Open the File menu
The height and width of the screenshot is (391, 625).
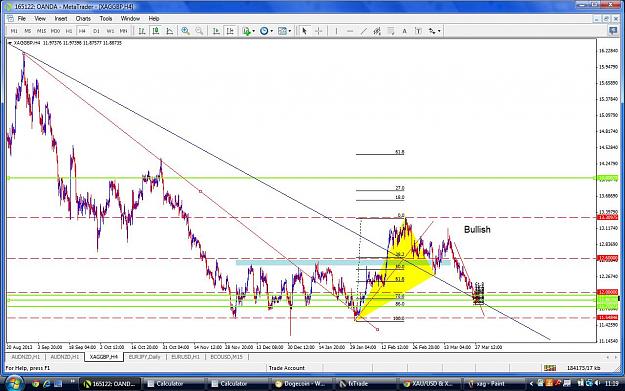[22, 19]
